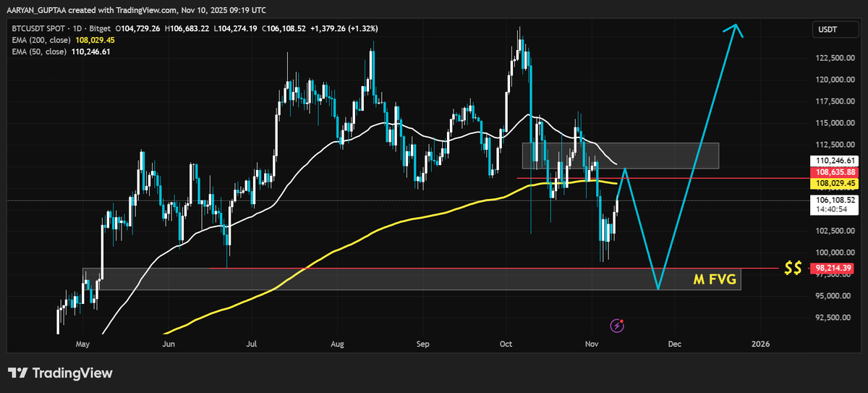Click the current price label 106,108.52
This screenshot has width=868, height=393.
pyautogui.click(x=835, y=199)
